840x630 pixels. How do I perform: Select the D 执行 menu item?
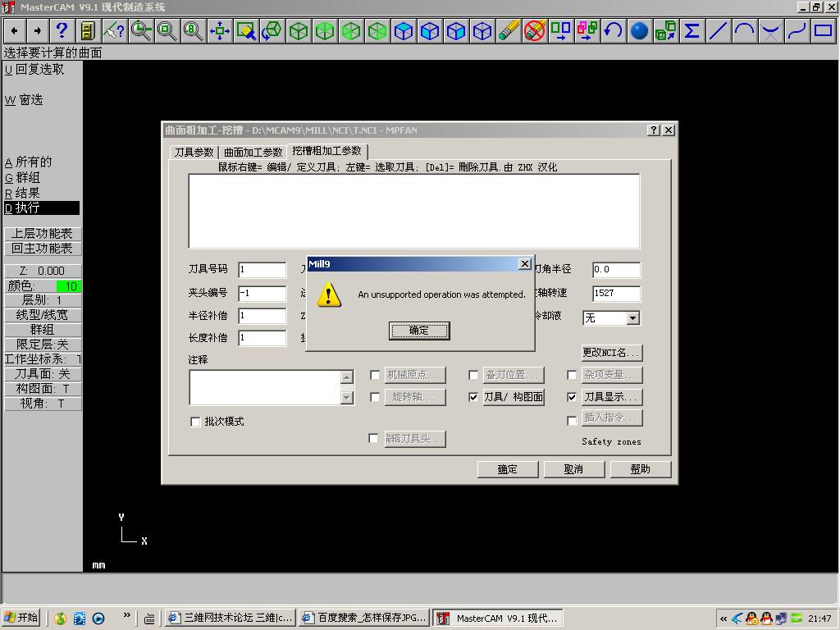tap(42, 208)
